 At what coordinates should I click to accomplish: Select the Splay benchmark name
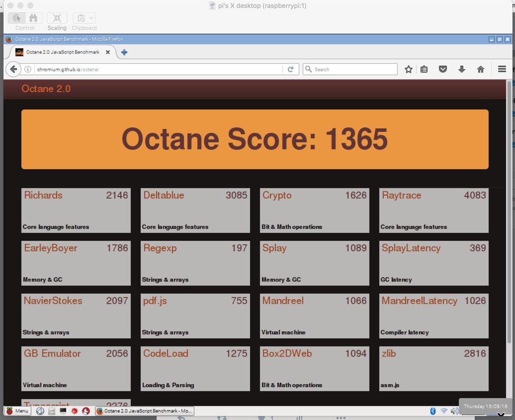[274, 248]
